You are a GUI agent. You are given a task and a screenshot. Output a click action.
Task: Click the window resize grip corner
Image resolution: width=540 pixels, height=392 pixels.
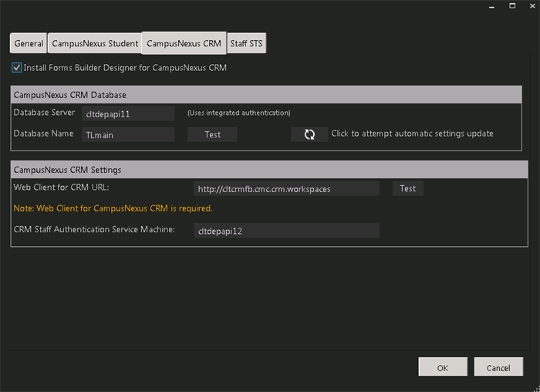[x=537, y=389]
